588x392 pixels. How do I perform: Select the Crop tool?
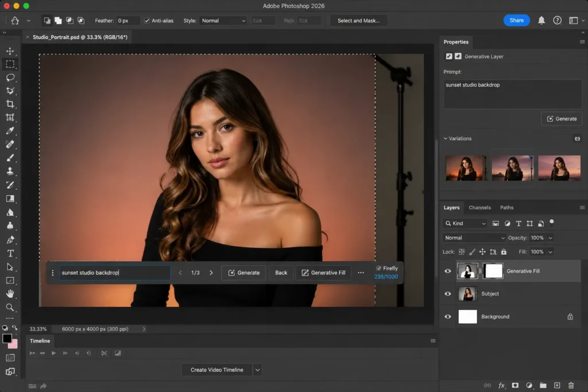click(x=10, y=104)
